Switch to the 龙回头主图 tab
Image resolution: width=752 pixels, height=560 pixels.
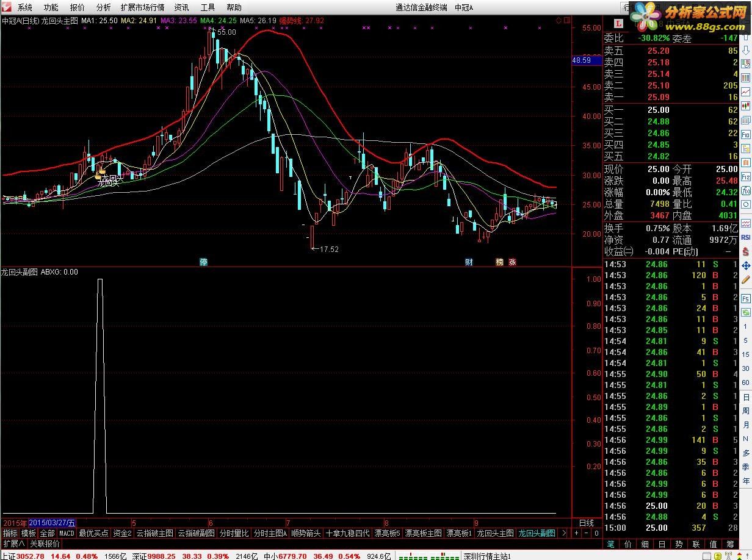[x=495, y=533]
